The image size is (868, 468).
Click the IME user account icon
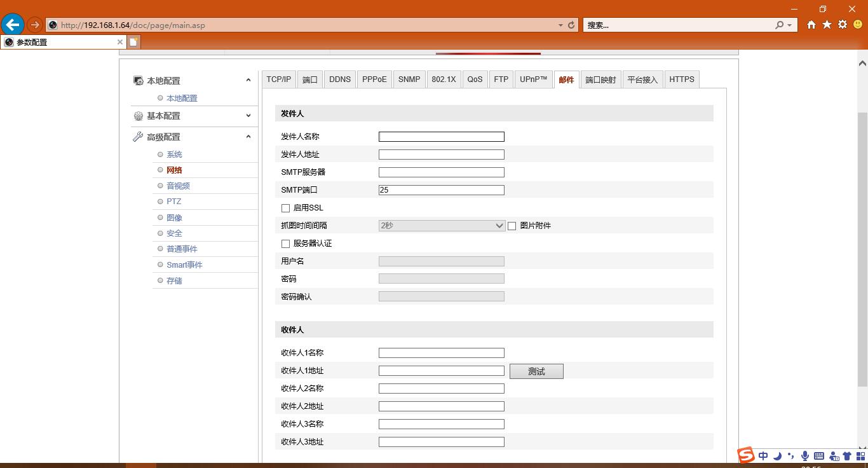click(834, 456)
